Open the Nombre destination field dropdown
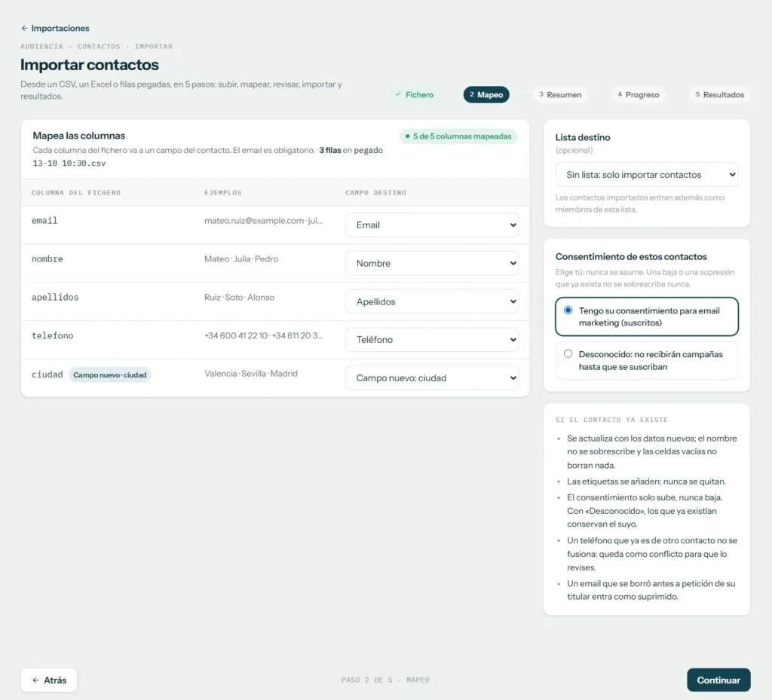The height and width of the screenshot is (700, 772). (x=432, y=263)
